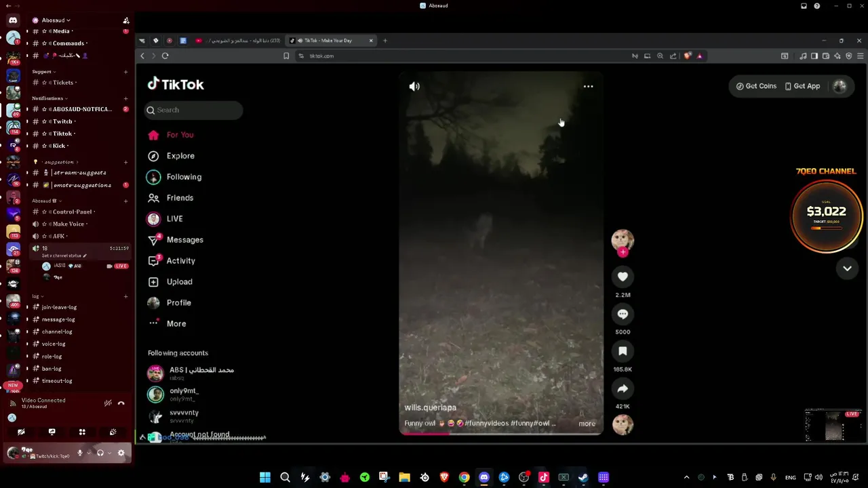The height and width of the screenshot is (488, 868).
Task: Click the TikTok search field
Action: [x=193, y=110]
